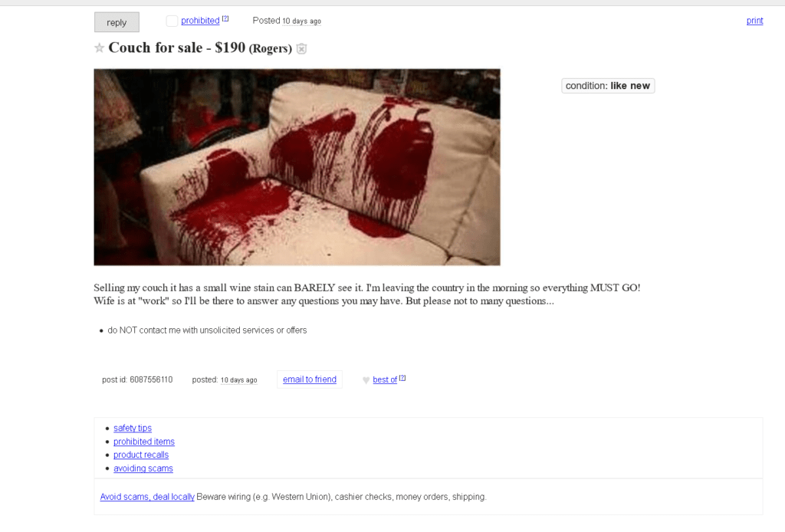Click the couch photo thumbnail
785x532 pixels.
pos(297,167)
